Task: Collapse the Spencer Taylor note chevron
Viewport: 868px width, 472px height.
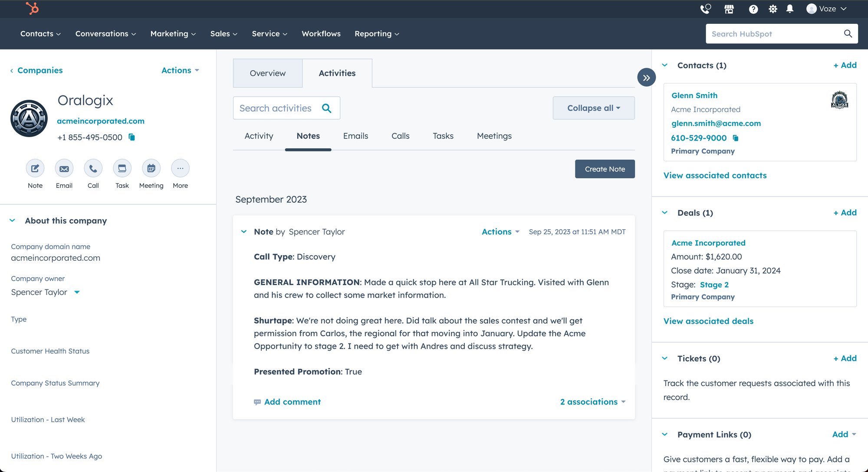Action: (x=244, y=232)
